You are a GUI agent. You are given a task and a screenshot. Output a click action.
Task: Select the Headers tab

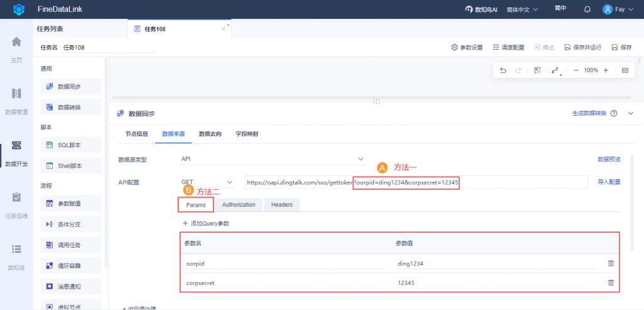tap(282, 205)
